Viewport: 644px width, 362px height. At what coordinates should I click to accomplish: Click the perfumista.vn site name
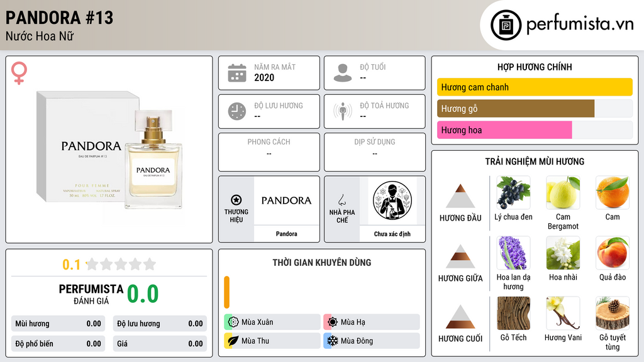coord(580,25)
